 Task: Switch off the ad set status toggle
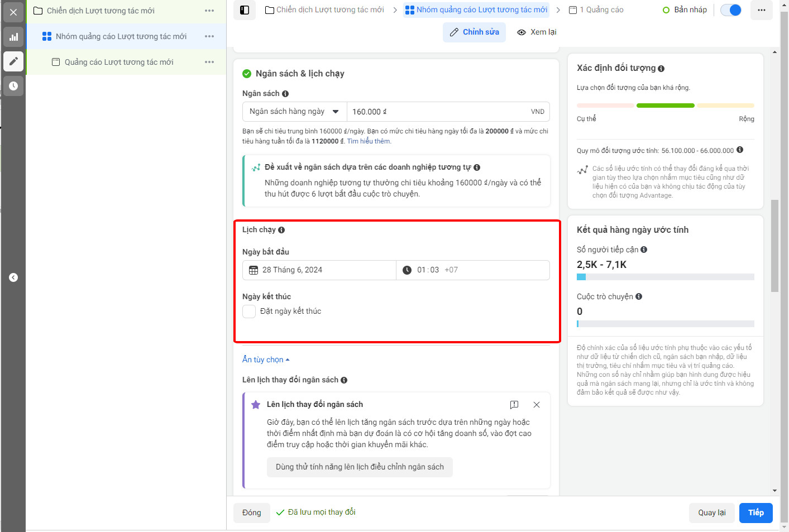731,10
